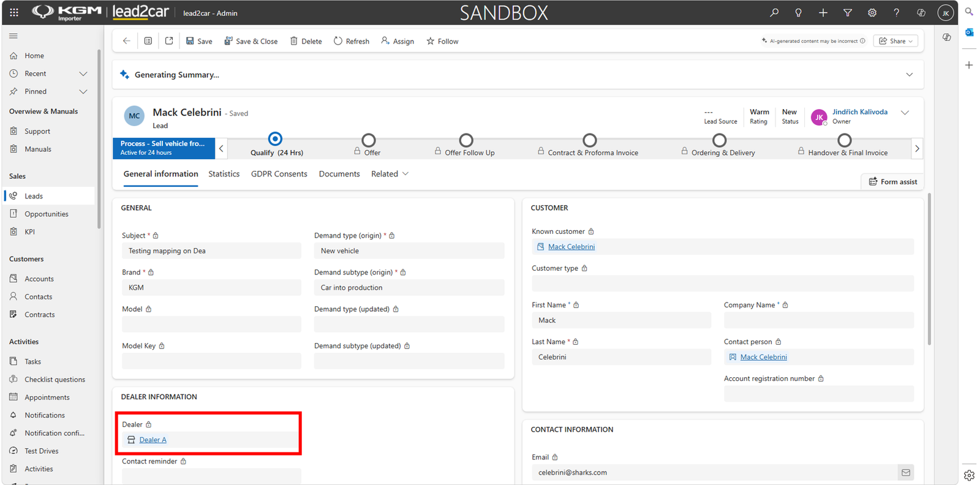Viewport: 980px width, 485px height.
Task: Select the Offer stage circle
Action: click(368, 140)
